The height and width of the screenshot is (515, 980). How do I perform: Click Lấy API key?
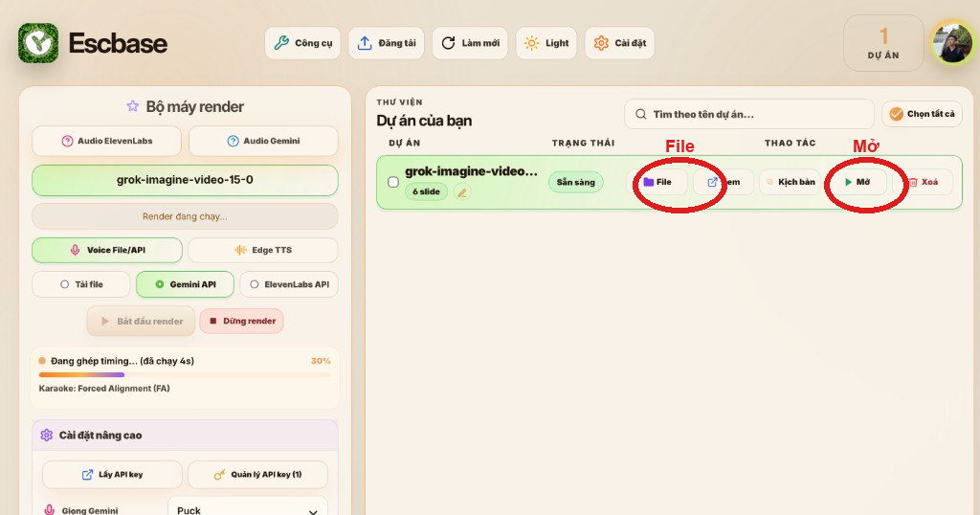point(113,475)
